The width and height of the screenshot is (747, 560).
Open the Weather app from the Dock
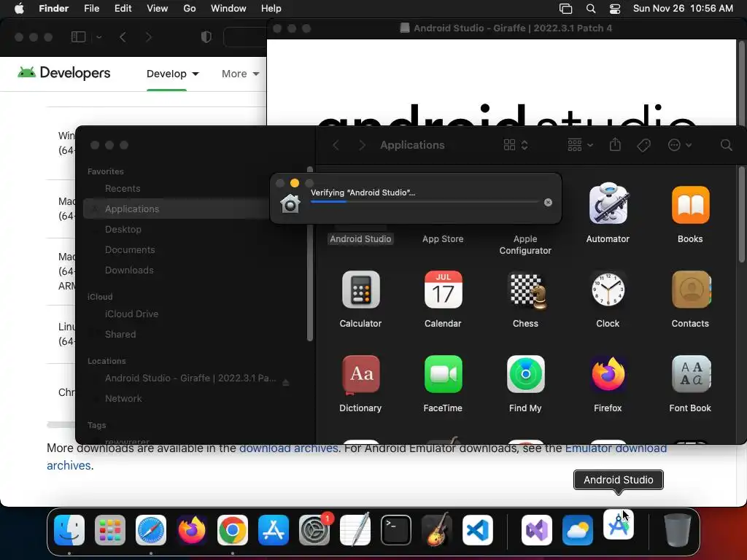pyautogui.click(x=578, y=530)
